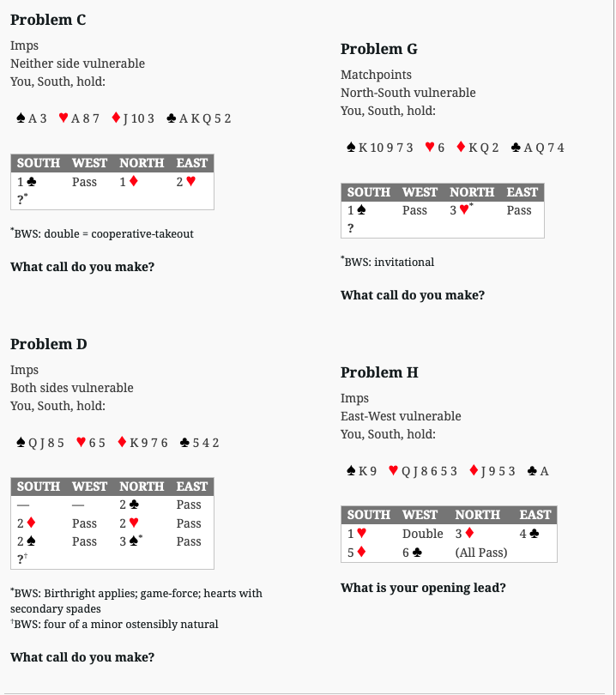The image size is (616, 695).
Task: Click the spade icon in Problem G hand
Action: 351,147
